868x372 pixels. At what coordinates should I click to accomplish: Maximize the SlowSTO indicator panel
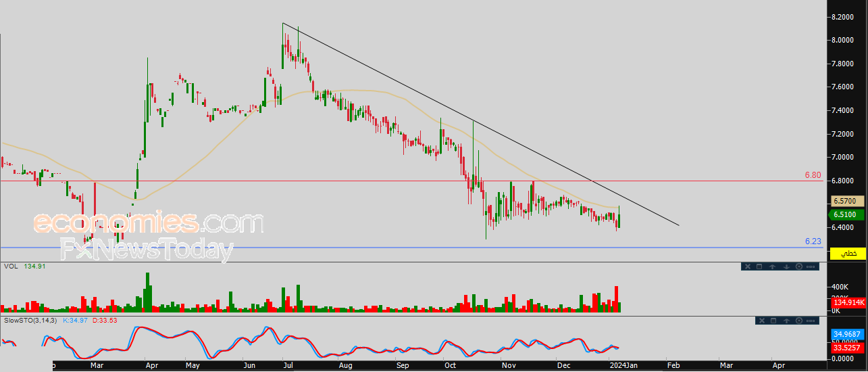[x=773, y=321]
